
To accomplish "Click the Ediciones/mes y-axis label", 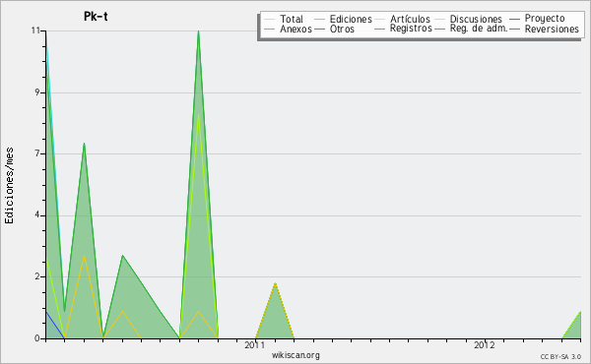I will pos(9,186).
